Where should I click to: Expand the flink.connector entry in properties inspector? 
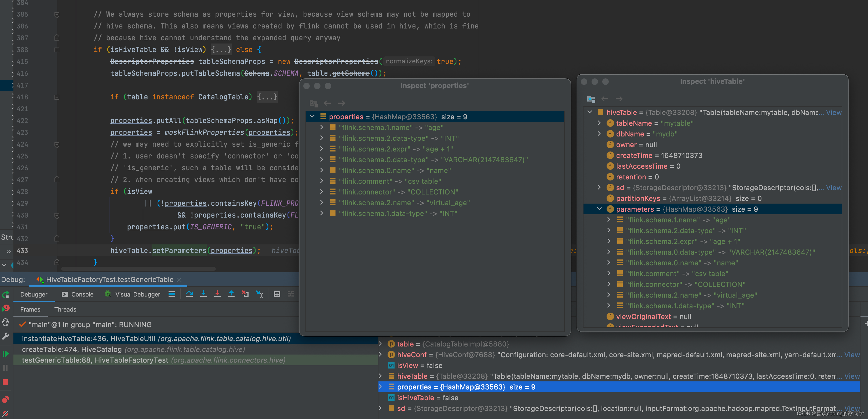[322, 192]
